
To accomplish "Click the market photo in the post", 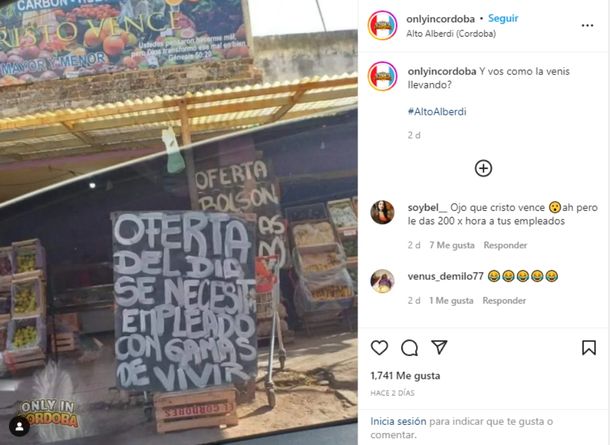I will [x=179, y=222].
